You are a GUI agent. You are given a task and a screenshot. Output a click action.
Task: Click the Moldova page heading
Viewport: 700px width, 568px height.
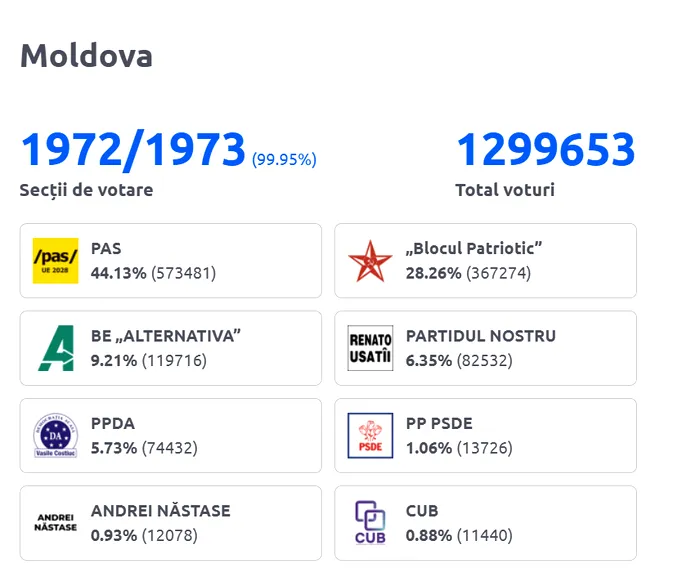coord(86,56)
